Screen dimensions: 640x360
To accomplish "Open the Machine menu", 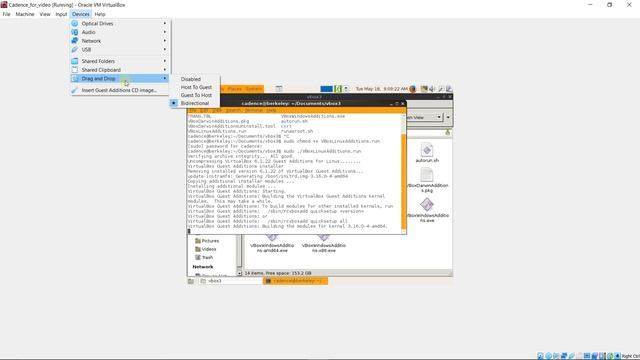I will 25,14.
